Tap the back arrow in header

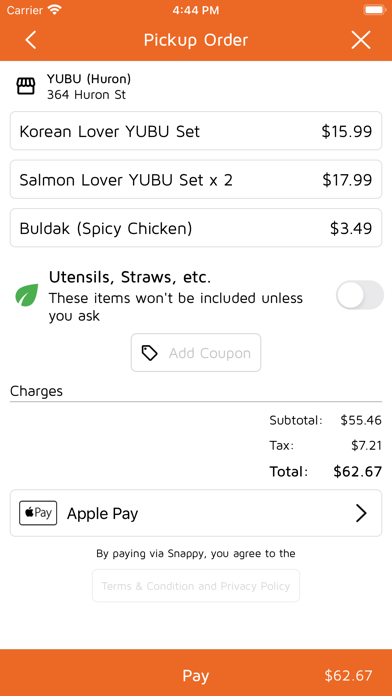tap(30, 40)
